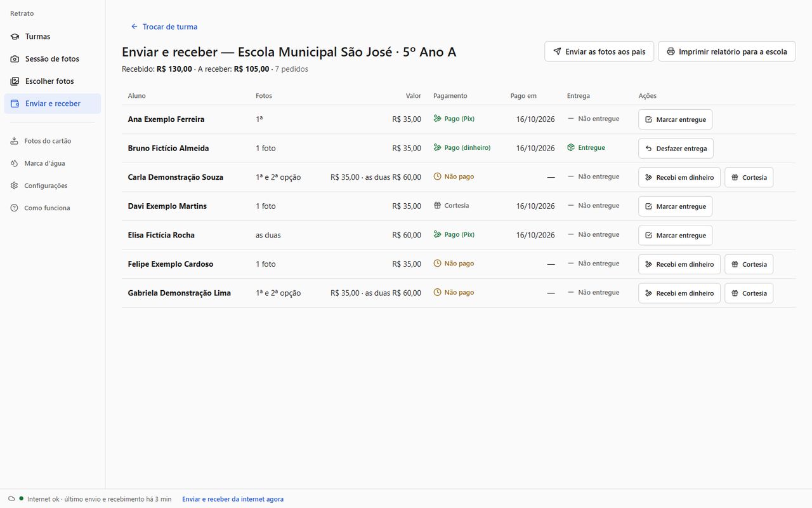
Task: Click the Entrega column header
Action: [579, 96]
